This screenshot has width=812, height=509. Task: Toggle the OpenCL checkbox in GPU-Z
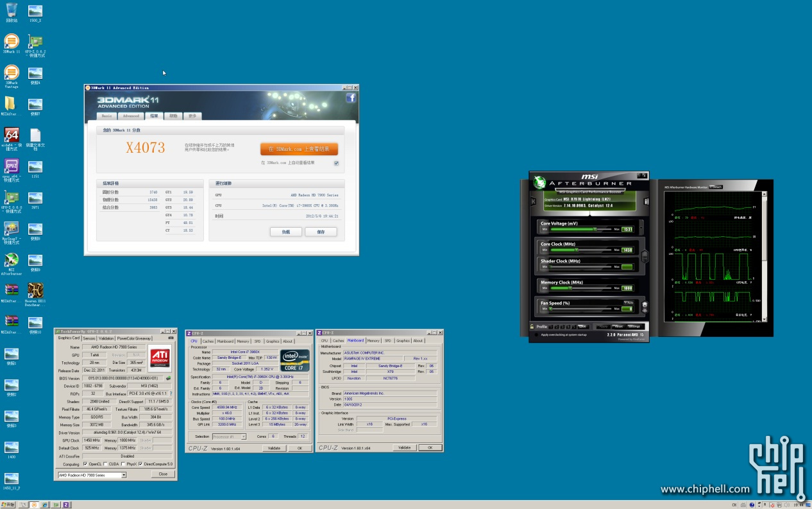84,464
